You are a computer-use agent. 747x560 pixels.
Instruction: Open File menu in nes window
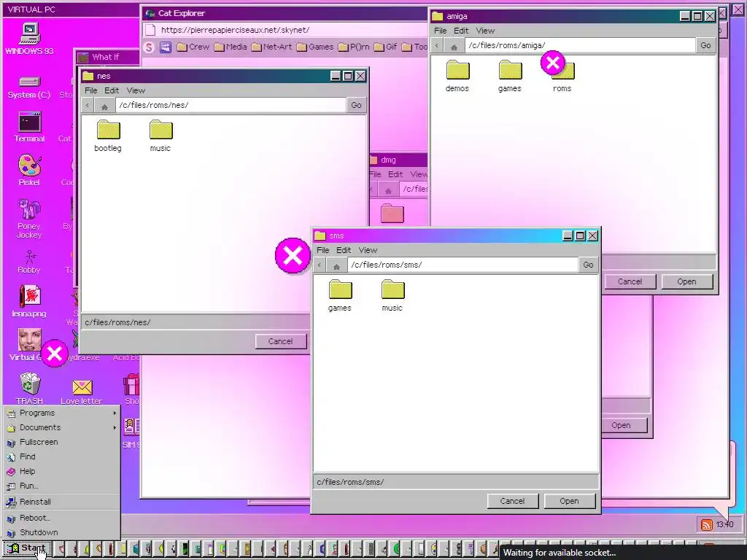click(91, 90)
